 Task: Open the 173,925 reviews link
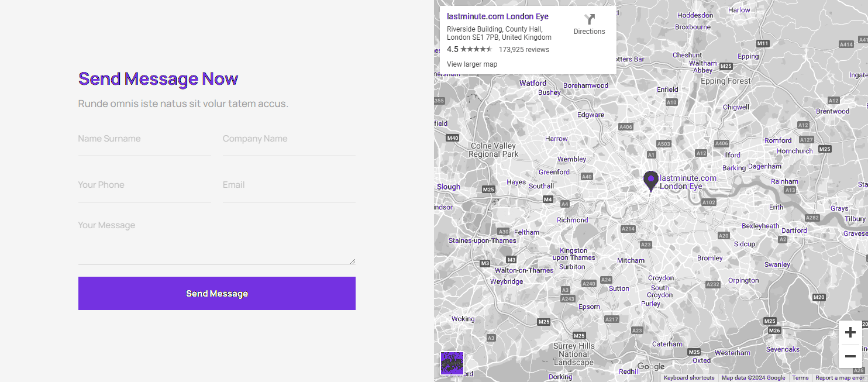click(x=523, y=50)
